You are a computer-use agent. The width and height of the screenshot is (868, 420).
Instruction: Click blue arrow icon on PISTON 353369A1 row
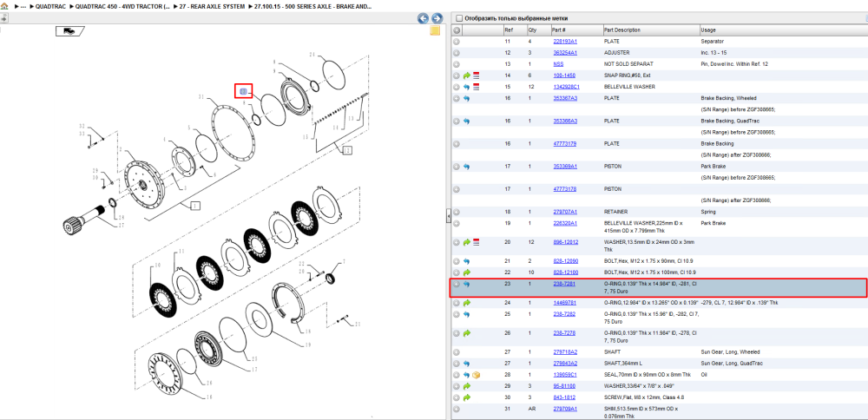click(467, 167)
